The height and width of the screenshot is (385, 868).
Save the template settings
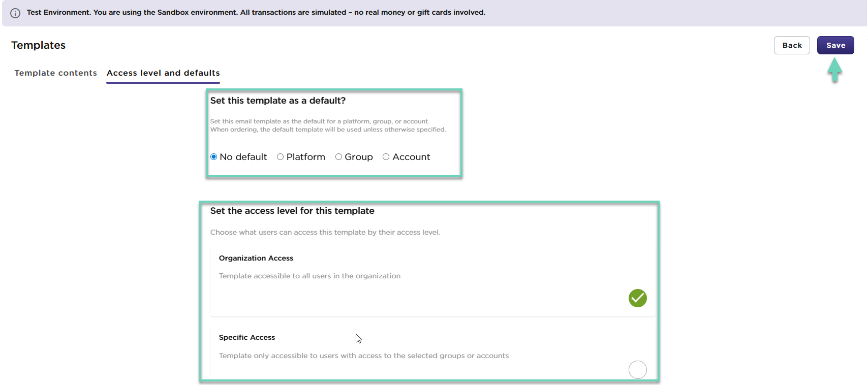point(835,45)
